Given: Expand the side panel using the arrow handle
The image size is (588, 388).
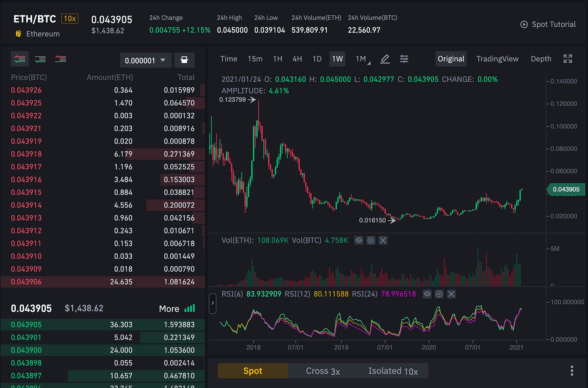Looking at the screenshot, I should (x=212, y=304).
